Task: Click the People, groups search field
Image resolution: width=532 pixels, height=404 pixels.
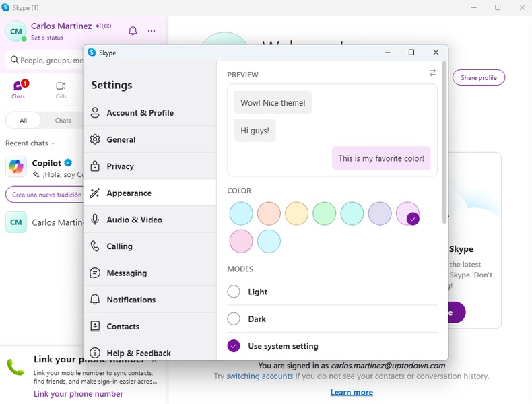Action: coord(46,60)
